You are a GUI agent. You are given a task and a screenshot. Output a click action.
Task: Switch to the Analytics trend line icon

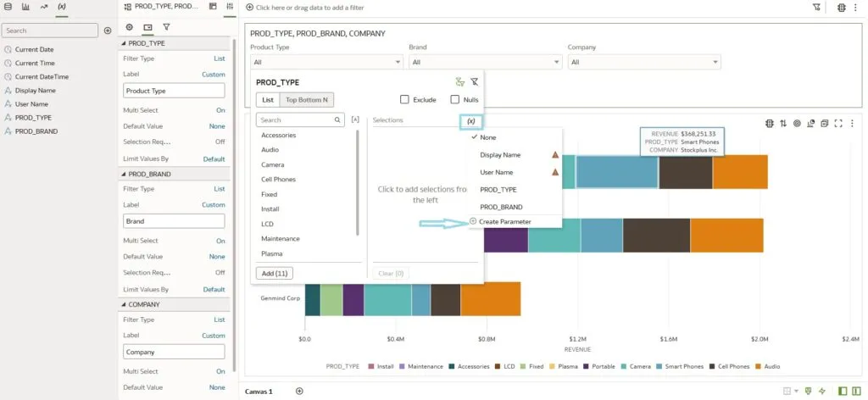tap(43, 7)
